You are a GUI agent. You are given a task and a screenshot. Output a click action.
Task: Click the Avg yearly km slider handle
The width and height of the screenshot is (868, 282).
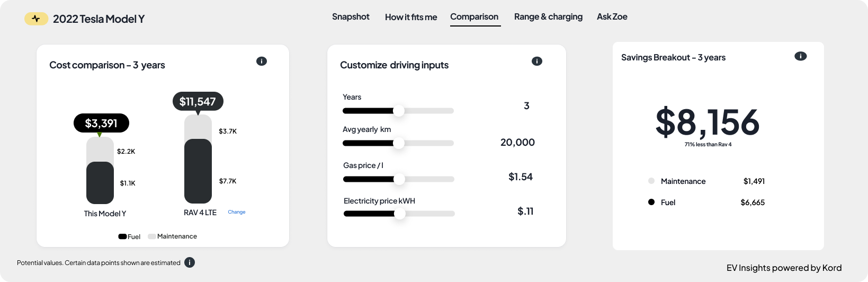(399, 143)
